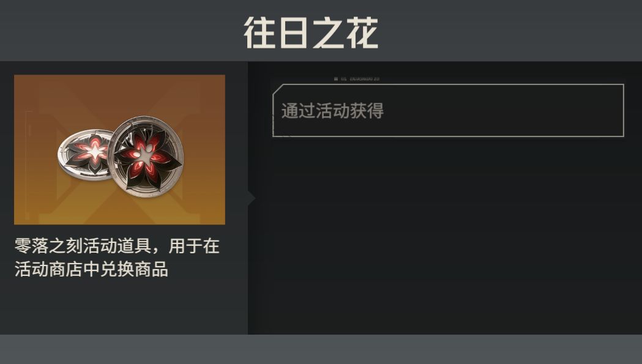This screenshot has width=642, height=364.
Task: Click the left panel area below description
Action: [123, 307]
